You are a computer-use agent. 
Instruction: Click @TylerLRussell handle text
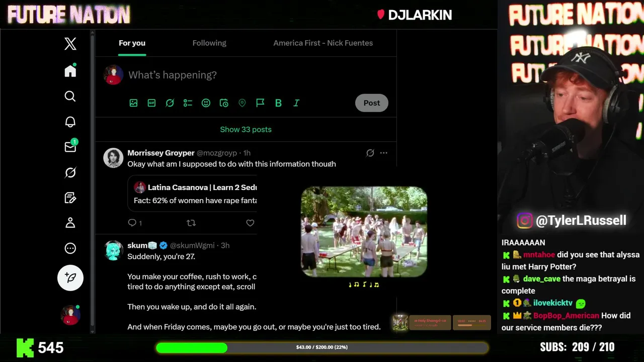point(581,220)
